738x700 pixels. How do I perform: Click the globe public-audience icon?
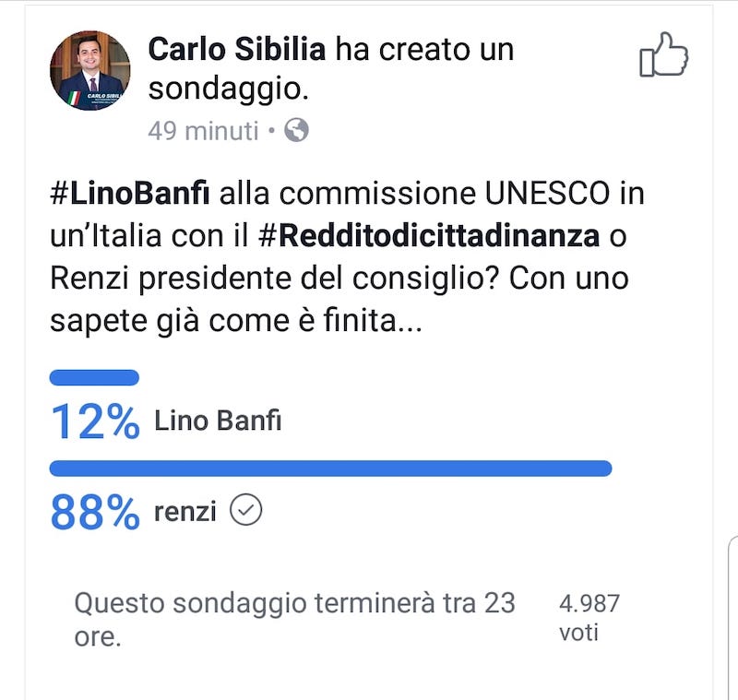point(296,131)
